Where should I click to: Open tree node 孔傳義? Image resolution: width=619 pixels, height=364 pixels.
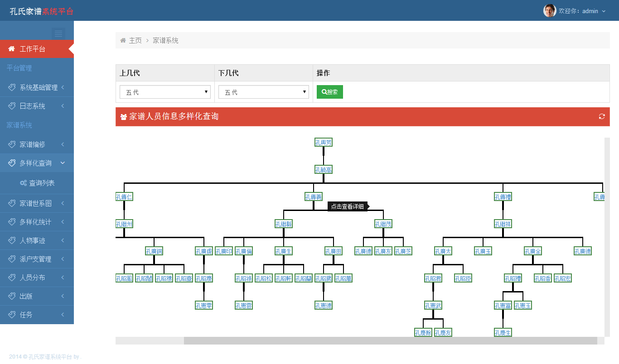coord(314,197)
